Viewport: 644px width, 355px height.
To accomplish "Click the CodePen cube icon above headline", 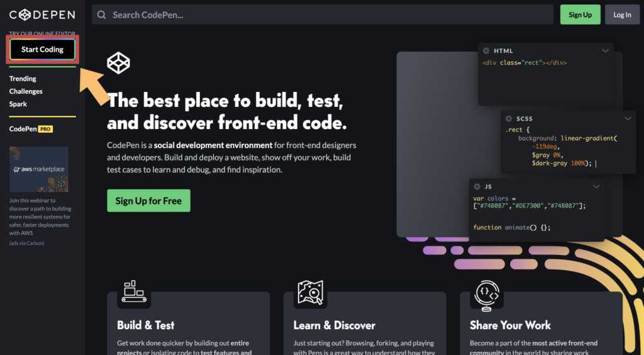I will click(118, 63).
